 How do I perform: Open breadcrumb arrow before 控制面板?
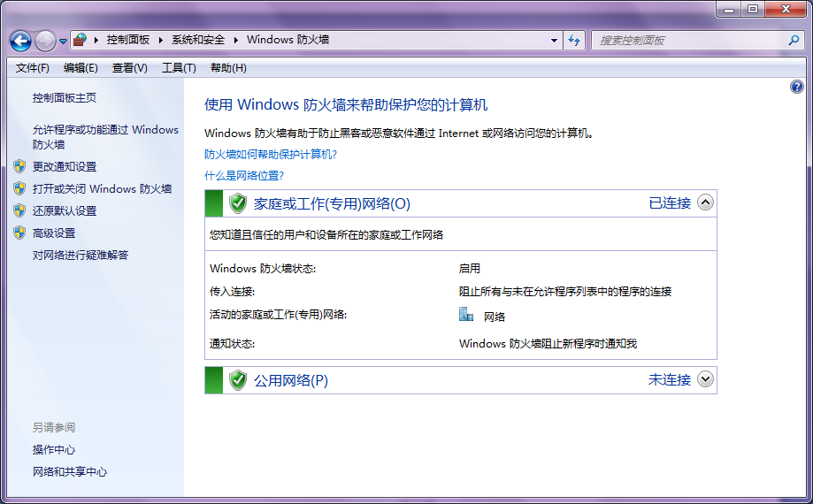pos(96,40)
